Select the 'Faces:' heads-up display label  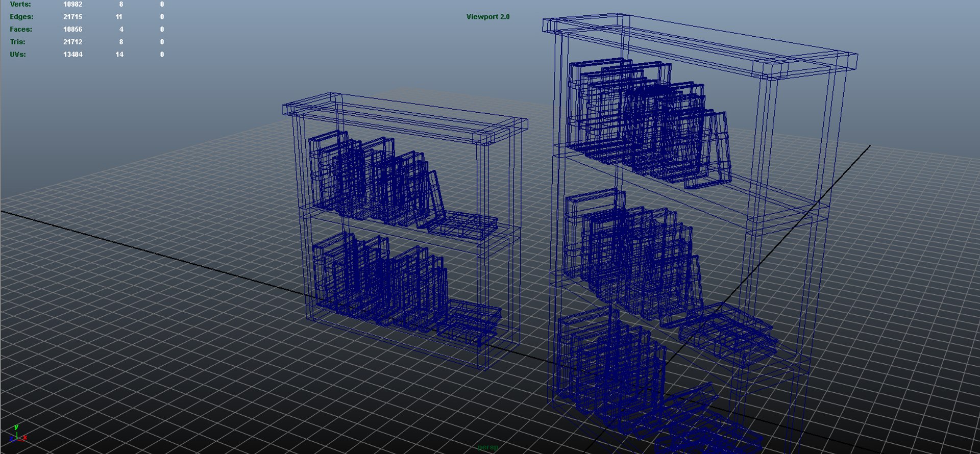(x=21, y=30)
